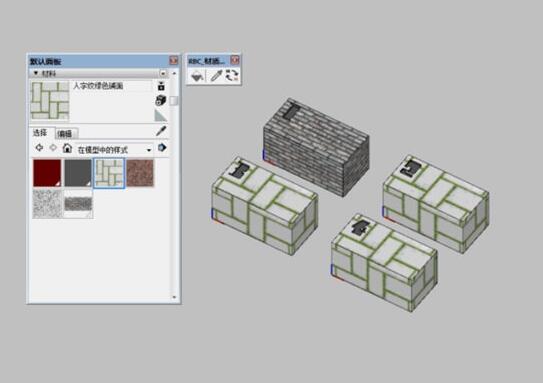Pick the sample paint eyedropper in Materials

tap(161, 131)
